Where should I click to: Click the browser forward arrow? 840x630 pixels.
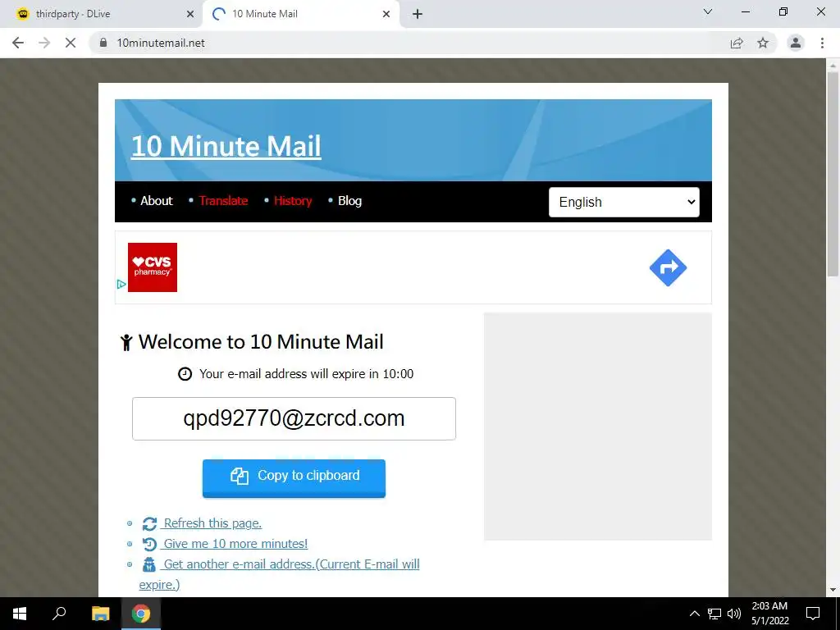(x=44, y=43)
